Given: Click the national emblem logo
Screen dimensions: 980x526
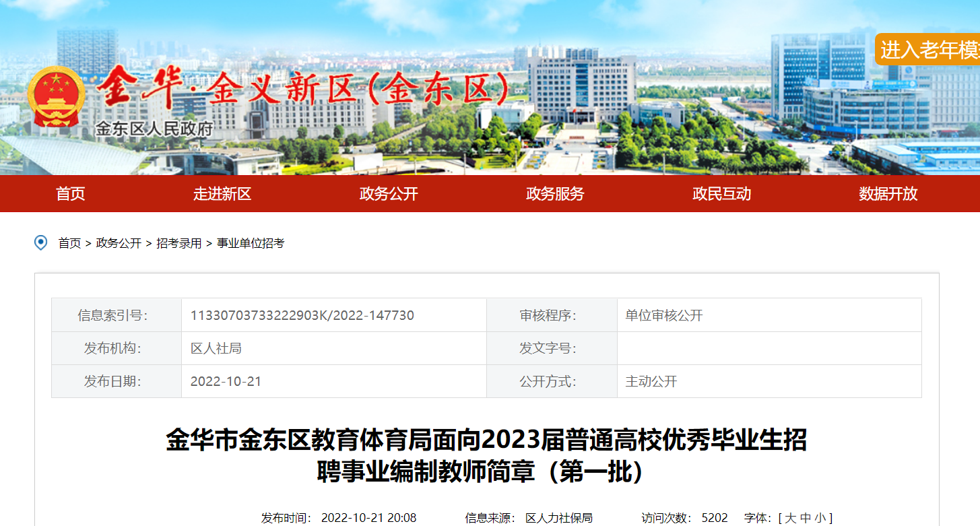Looking at the screenshot, I should click(57, 97).
